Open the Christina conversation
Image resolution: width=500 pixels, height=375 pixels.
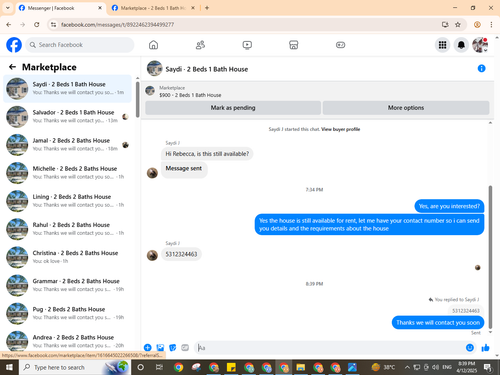[x=67, y=257]
